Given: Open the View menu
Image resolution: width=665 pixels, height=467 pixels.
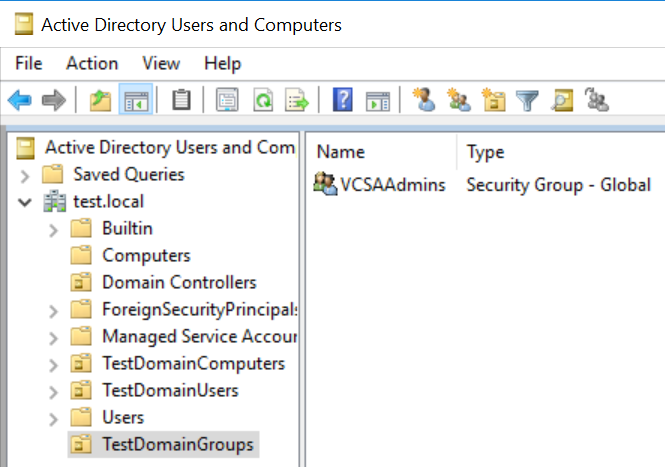Looking at the screenshot, I should coord(161,63).
